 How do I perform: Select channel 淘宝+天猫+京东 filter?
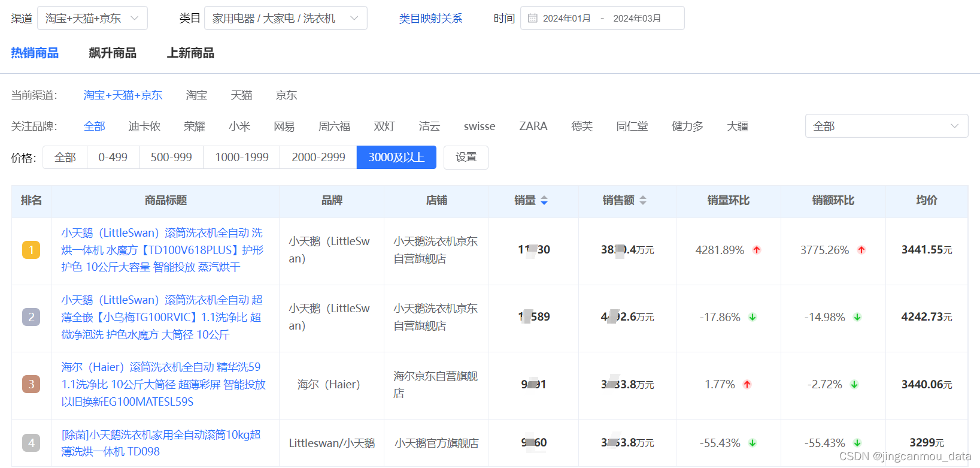pyautogui.click(x=123, y=95)
